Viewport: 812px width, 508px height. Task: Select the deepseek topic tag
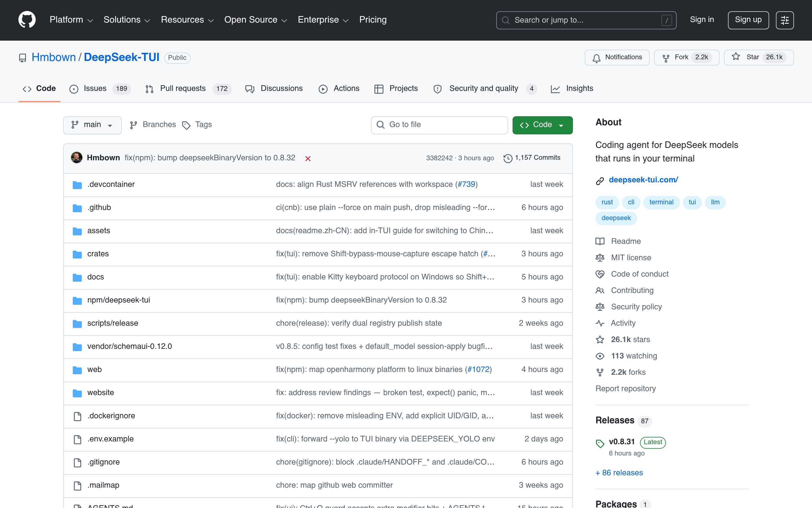(x=616, y=218)
